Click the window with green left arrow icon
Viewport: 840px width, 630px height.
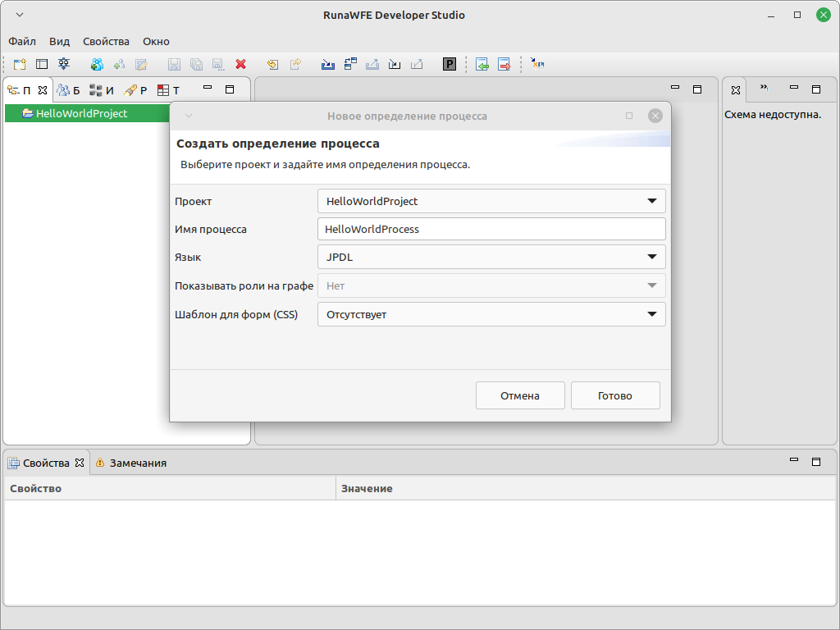[x=482, y=64]
